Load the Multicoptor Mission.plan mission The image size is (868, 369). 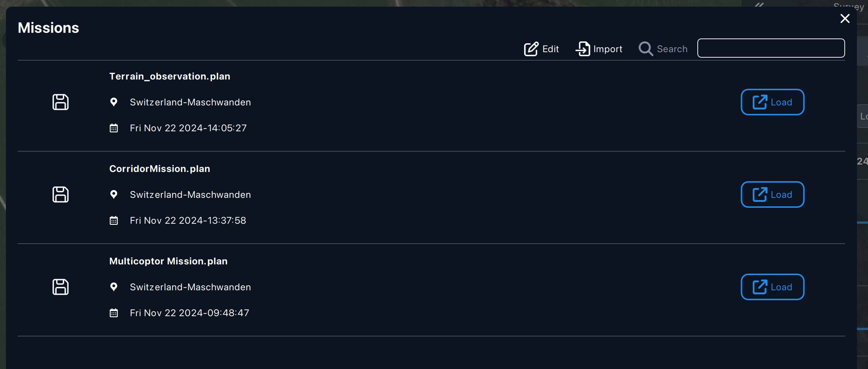[x=772, y=287]
